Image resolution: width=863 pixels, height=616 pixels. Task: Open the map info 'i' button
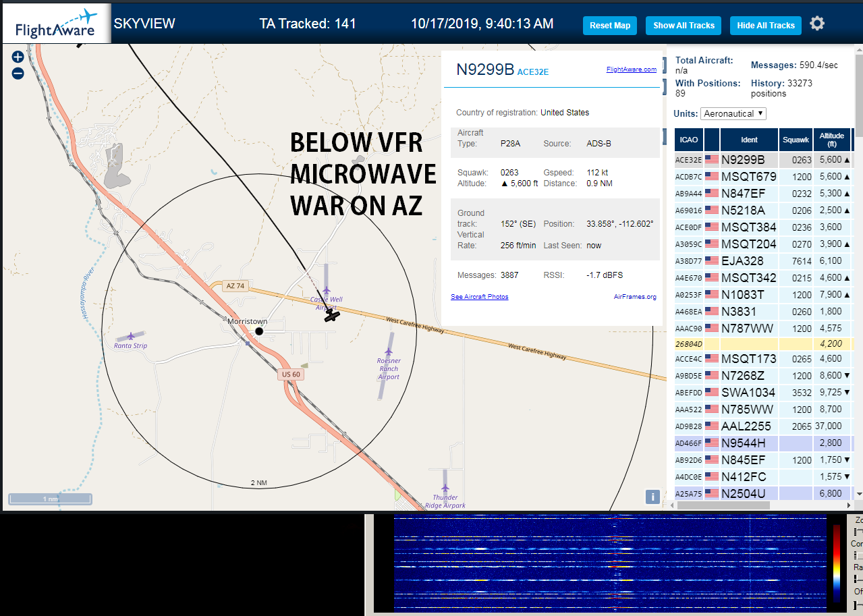tap(652, 497)
